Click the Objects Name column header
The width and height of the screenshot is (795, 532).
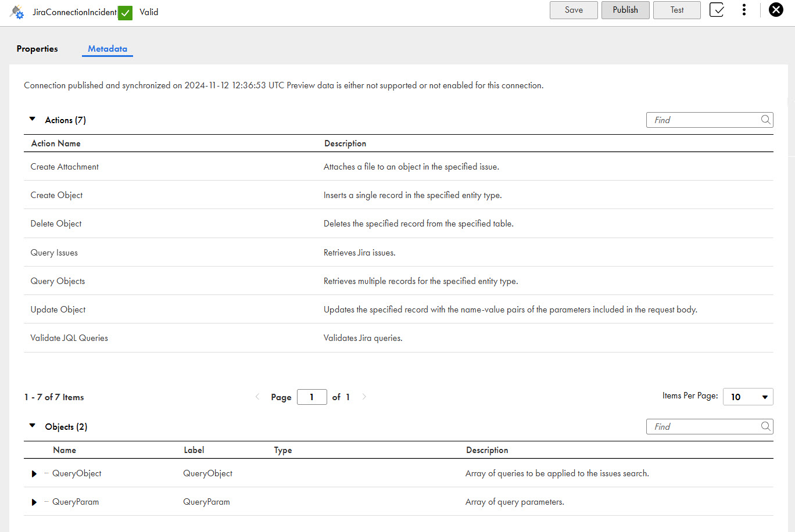click(x=65, y=450)
